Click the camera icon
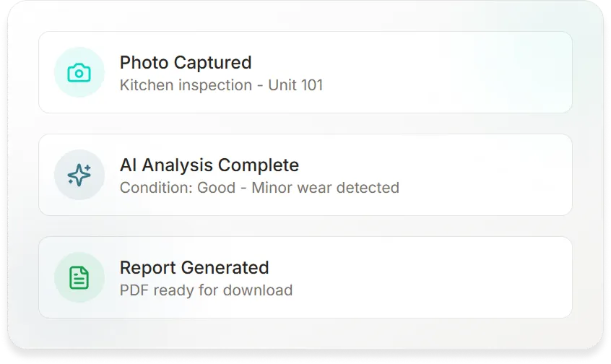 coord(79,72)
